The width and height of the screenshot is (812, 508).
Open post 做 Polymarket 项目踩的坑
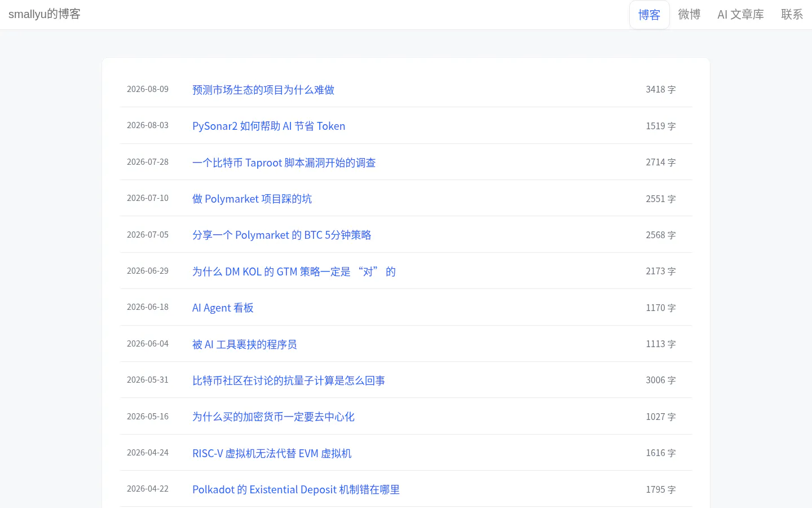[252, 199]
